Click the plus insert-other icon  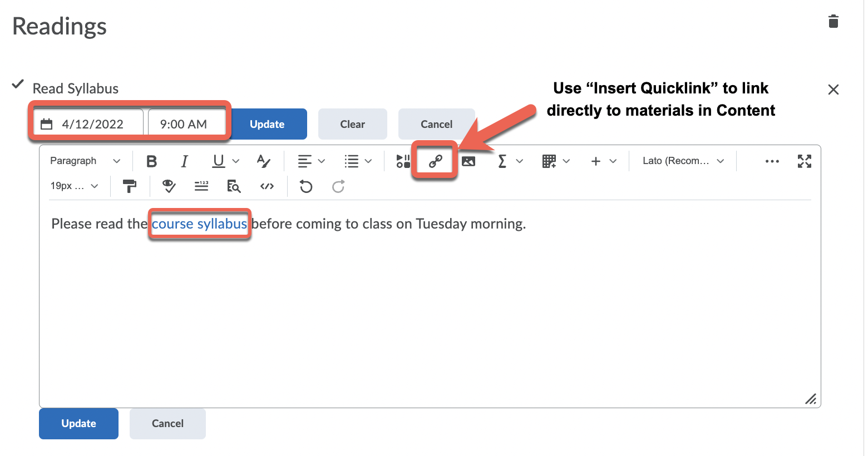pos(596,161)
